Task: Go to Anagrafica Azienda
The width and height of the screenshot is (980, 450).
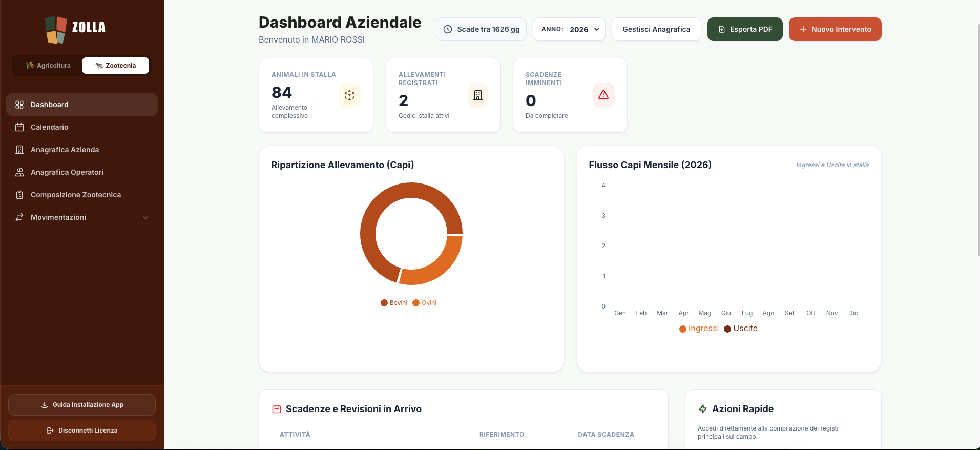Action: pos(82,150)
